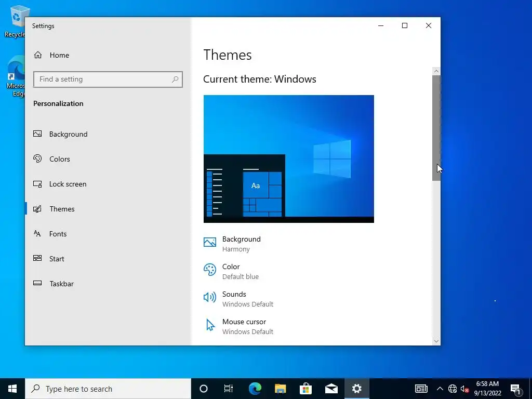
Task: Open the Colors personalization section
Action: (x=51, y=159)
